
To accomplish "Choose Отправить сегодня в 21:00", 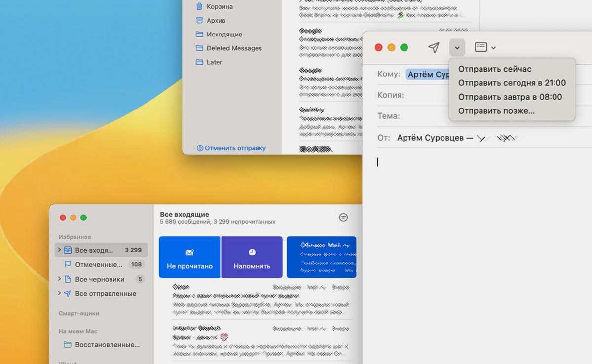I will point(512,83).
